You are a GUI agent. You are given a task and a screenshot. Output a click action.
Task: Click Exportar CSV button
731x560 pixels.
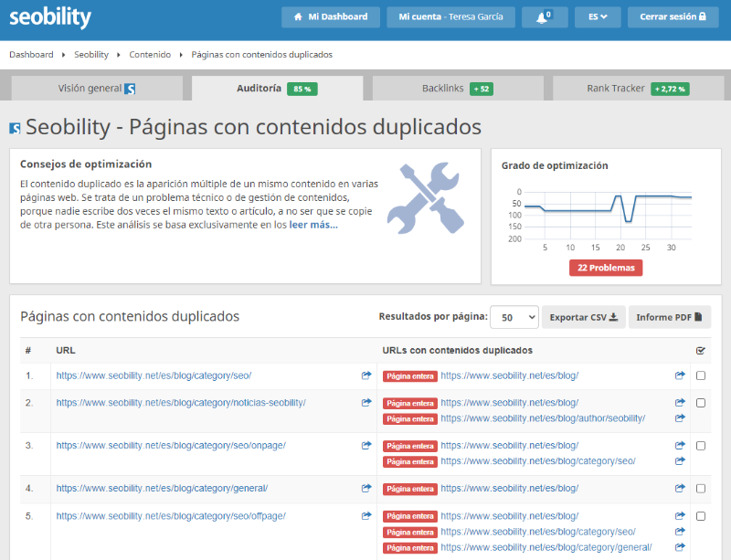click(584, 317)
